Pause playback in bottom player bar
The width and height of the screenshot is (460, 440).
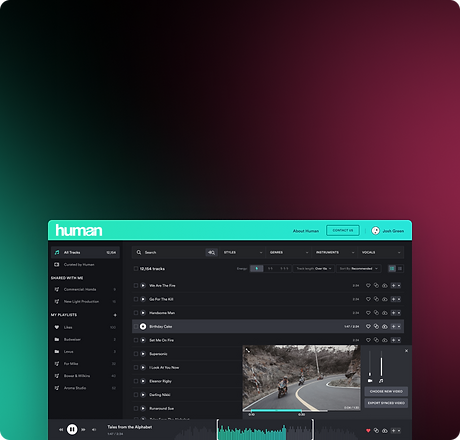pyautogui.click(x=72, y=429)
